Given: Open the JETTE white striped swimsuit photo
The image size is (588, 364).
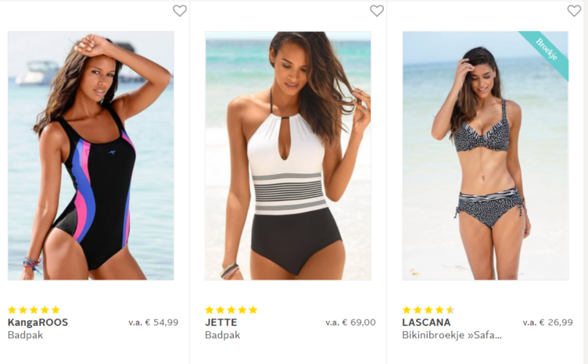Looking at the screenshot, I should click(288, 155).
